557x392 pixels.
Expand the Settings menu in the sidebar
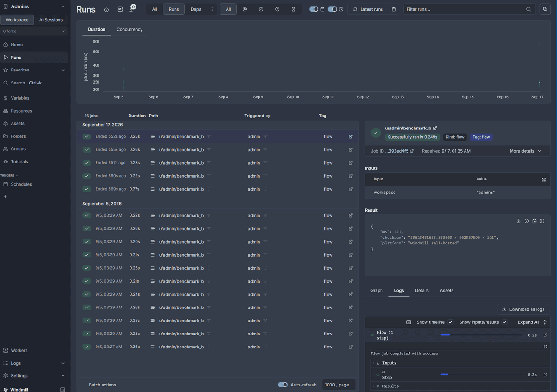(x=34, y=376)
